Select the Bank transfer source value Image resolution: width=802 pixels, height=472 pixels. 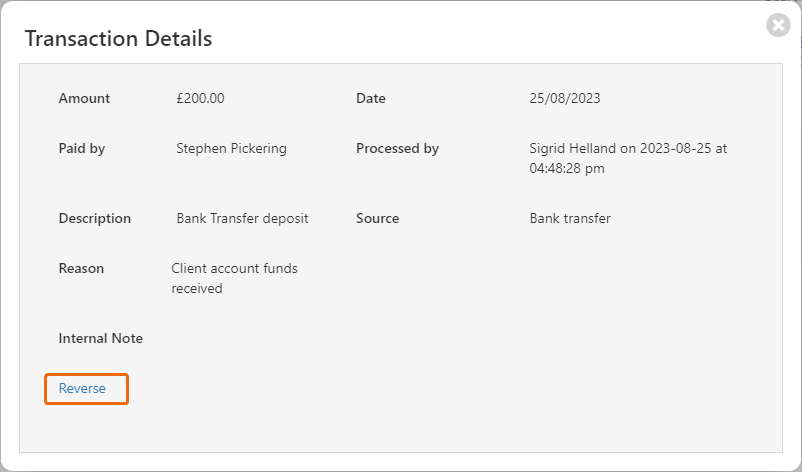click(570, 219)
